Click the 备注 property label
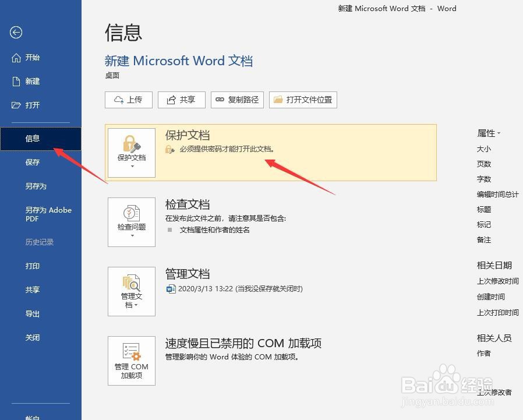The height and width of the screenshot is (420, 523). 483,240
